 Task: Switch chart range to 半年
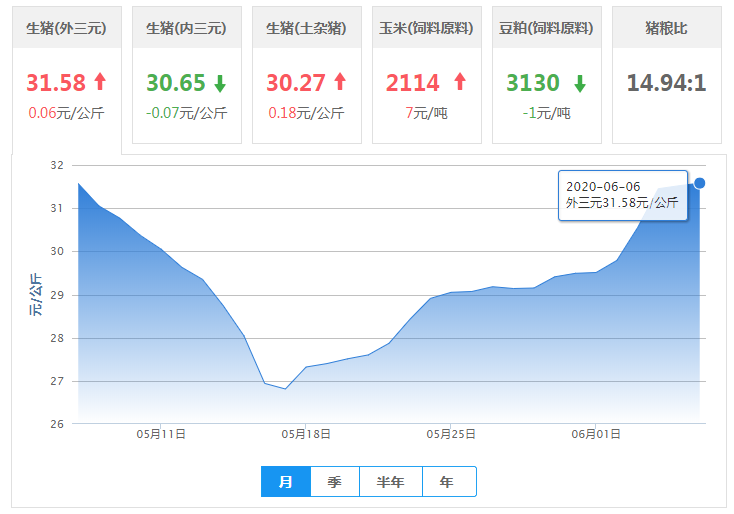click(391, 482)
